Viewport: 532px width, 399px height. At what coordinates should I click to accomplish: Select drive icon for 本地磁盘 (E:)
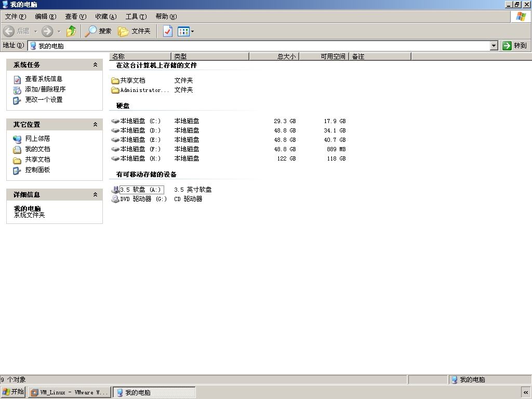115,140
